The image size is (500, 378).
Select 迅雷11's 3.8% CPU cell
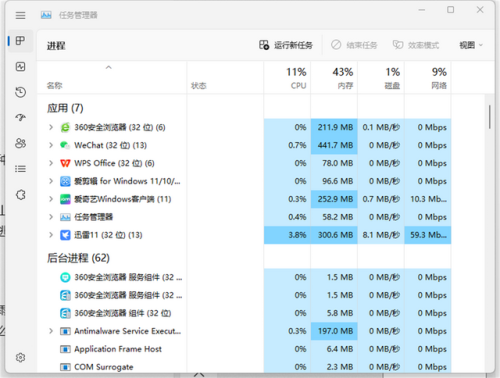point(287,235)
